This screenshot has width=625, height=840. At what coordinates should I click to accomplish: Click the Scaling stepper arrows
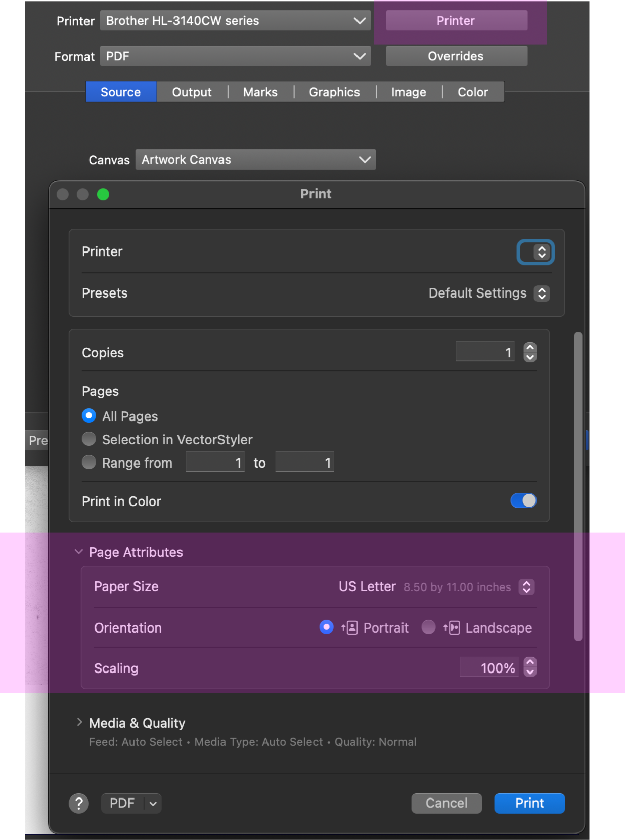530,667
